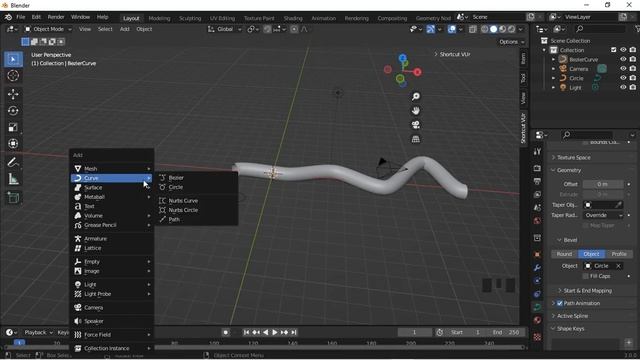Screen dimensions: 640x360
Task: Open the Texture properties checker tab
Action: coord(537,337)
